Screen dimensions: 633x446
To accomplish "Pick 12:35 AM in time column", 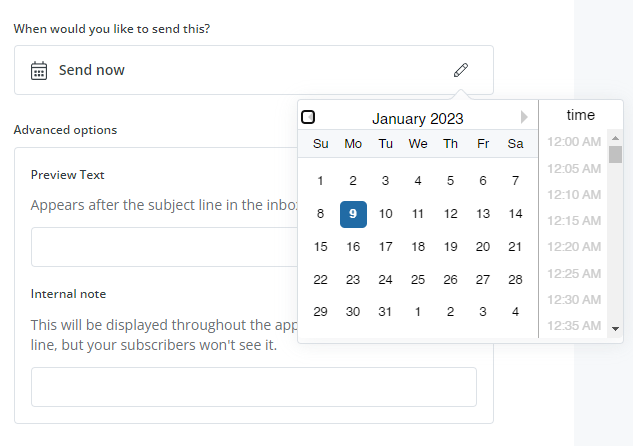I will click(x=574, y=325).
